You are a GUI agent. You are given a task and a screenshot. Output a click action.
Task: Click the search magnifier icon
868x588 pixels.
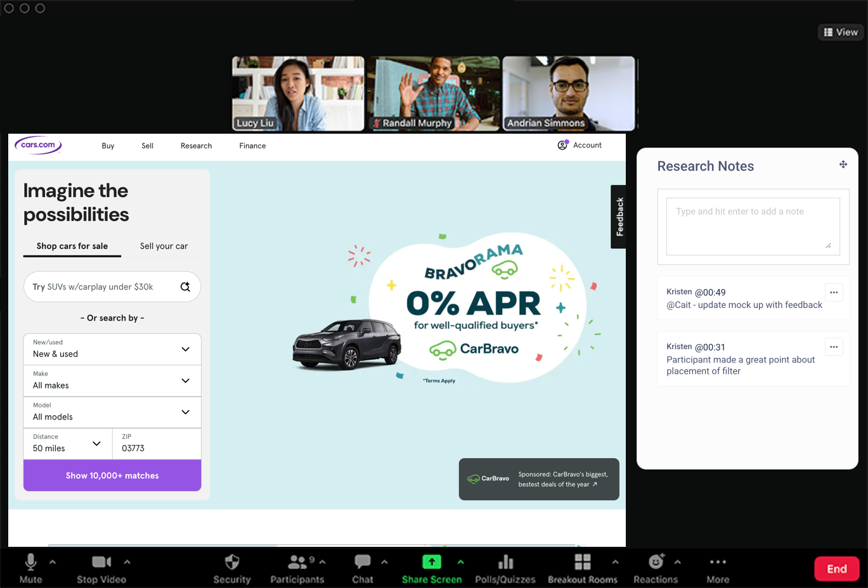pyautogui.click(x=185, y=287)
